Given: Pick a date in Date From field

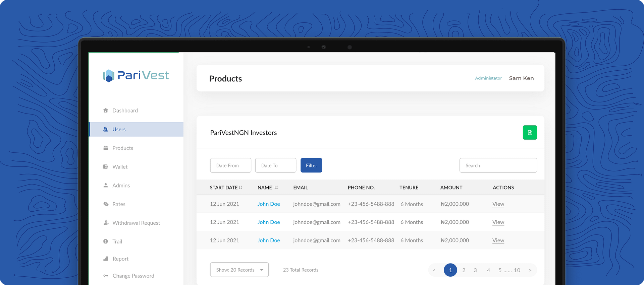Looking at the screenshot, I should click(x=230, y=165).
